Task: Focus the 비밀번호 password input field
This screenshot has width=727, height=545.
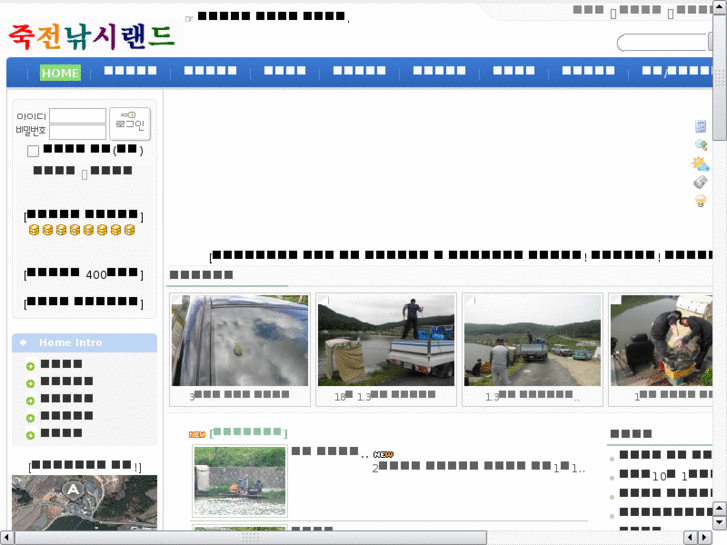Action: click(77, 132)
